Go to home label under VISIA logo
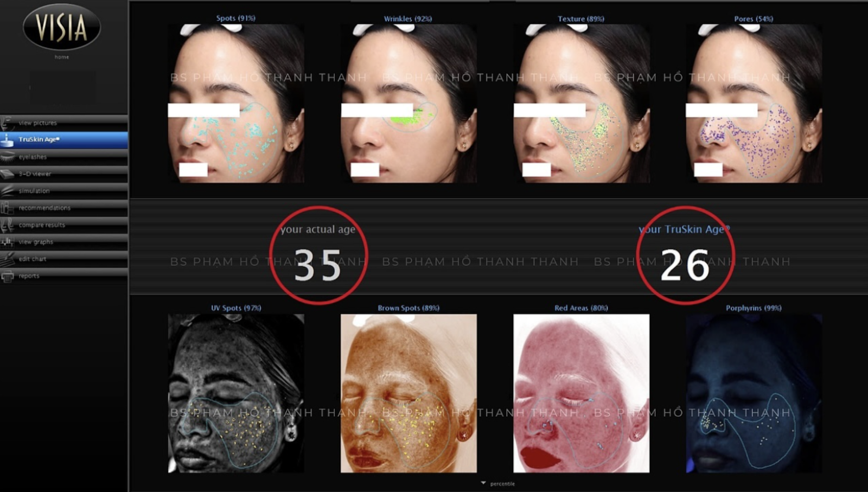 pyautogui.click(x=62, y=57)
